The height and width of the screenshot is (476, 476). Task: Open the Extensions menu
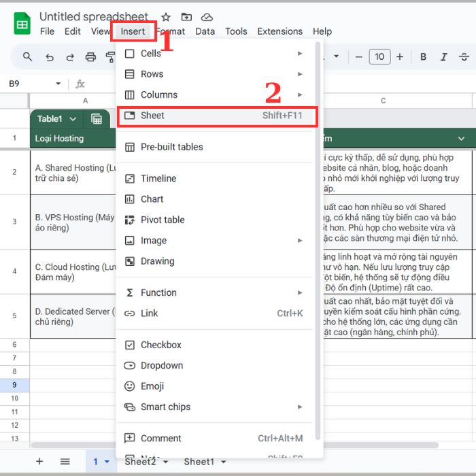pyautogui.click(x=280, y=31)
